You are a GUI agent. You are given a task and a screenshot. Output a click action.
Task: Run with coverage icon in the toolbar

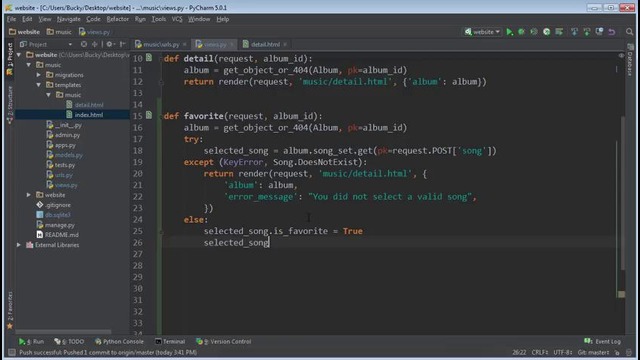pos(534,32)
